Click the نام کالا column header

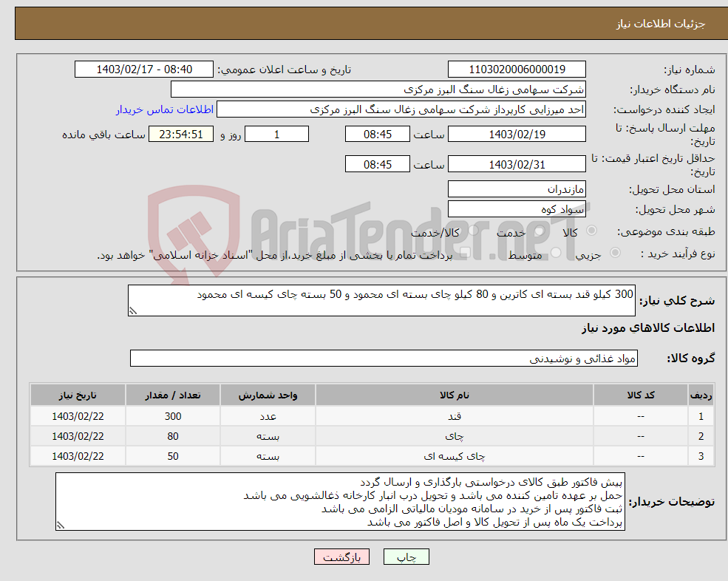tap(454, 395)
